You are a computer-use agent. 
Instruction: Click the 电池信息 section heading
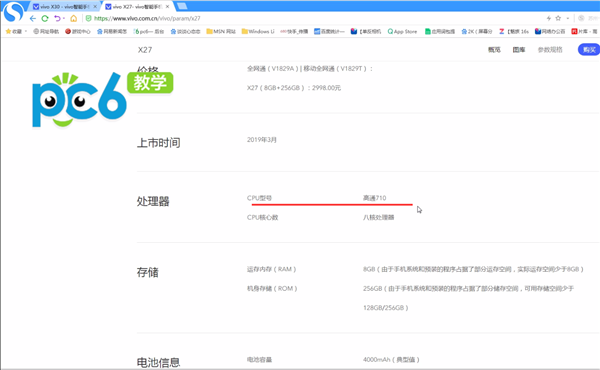pyautogui.click(x=158, y=362)
